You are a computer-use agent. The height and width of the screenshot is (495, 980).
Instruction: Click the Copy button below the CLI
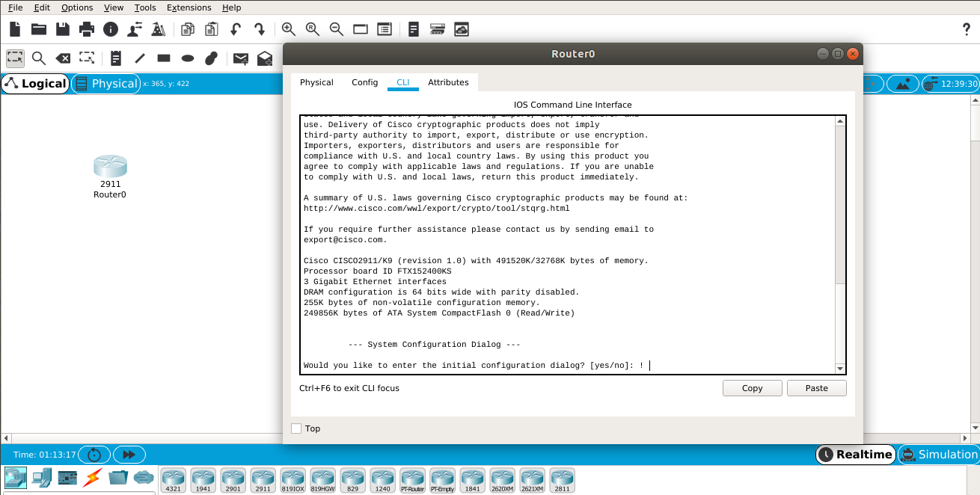pos(753,388)
